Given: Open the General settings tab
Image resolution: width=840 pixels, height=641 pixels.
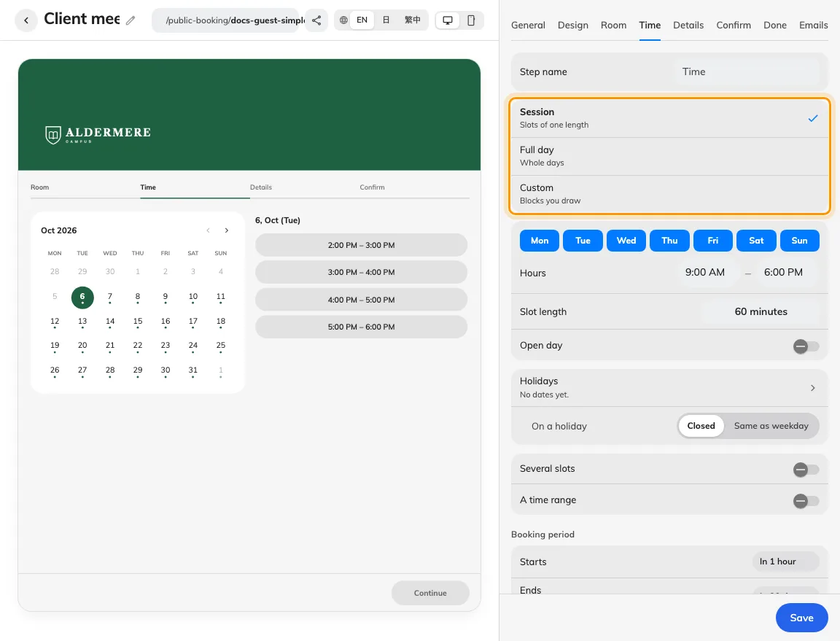Looking at the screenshot, I should (528, 26).
